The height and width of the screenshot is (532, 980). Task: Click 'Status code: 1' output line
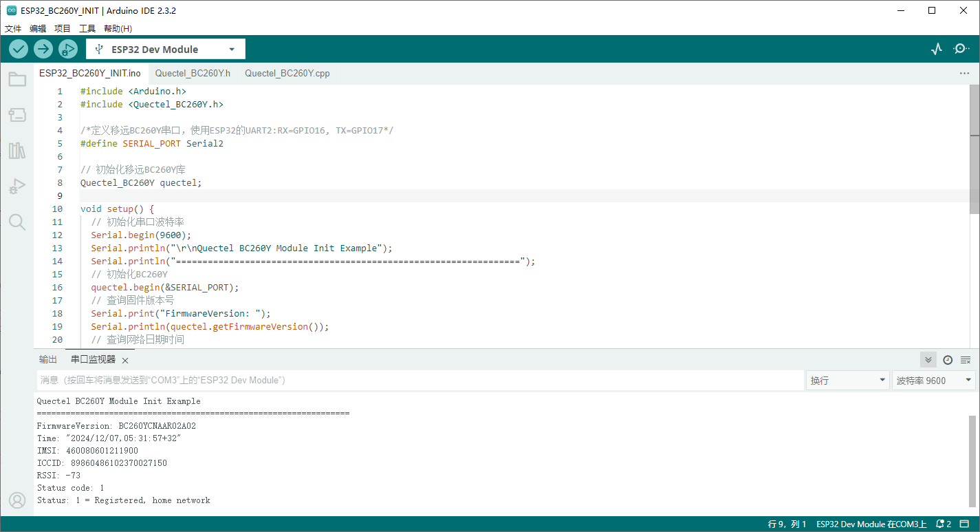coord(71,488)
